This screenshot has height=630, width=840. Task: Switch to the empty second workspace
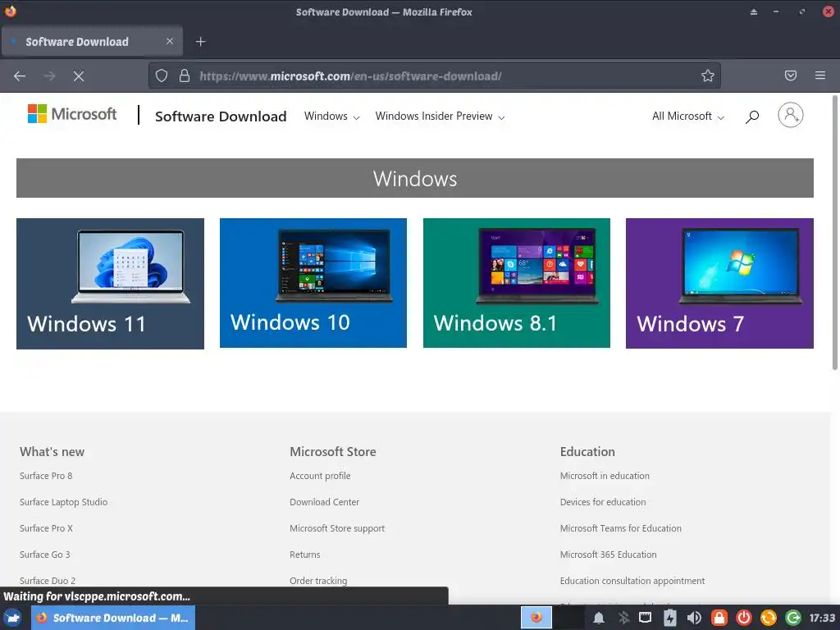(x=568, y=618)
